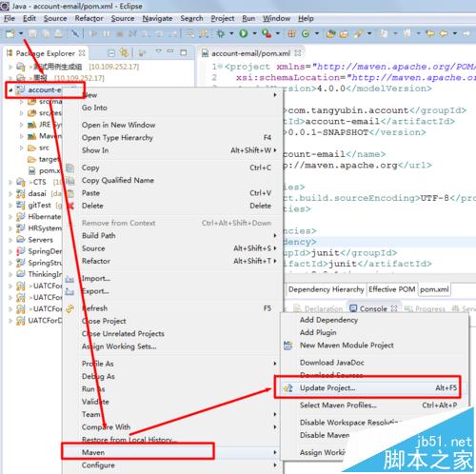
Task: Open the New wizard dropdown arrow
Action: point(21,33)
